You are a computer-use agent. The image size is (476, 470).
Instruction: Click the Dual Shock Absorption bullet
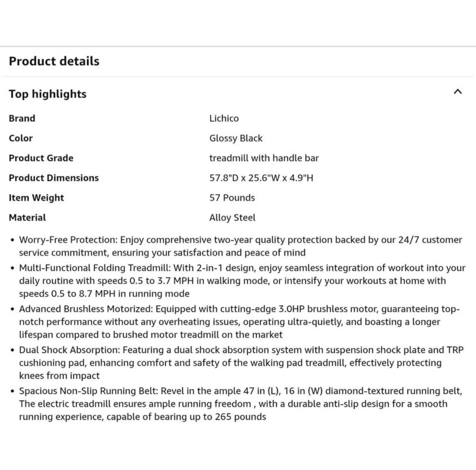pyautogui.click(x=241, y=363)
